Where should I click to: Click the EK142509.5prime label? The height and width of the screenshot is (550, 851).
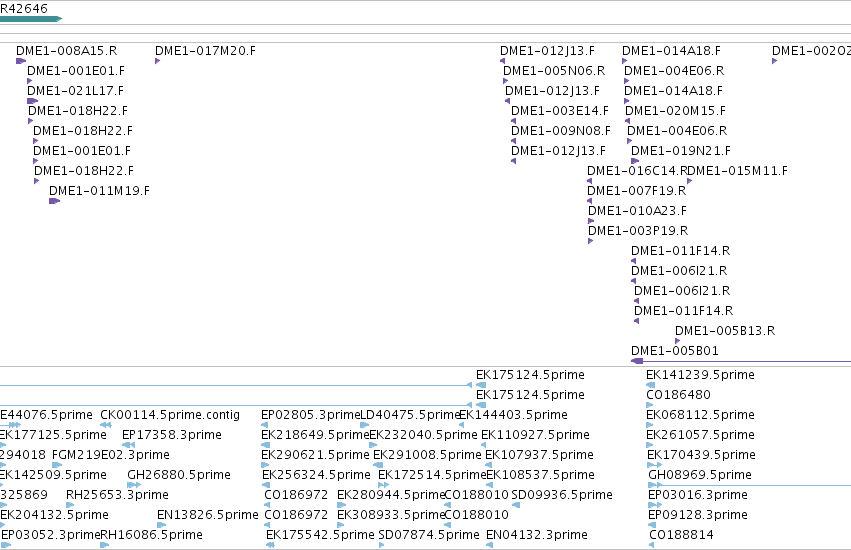click(x=53, y=476)
